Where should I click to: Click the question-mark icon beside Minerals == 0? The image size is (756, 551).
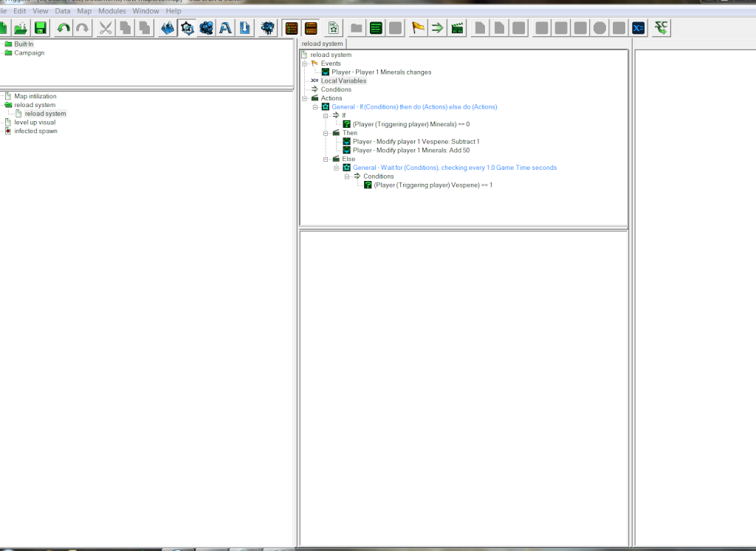click(347, 124)
